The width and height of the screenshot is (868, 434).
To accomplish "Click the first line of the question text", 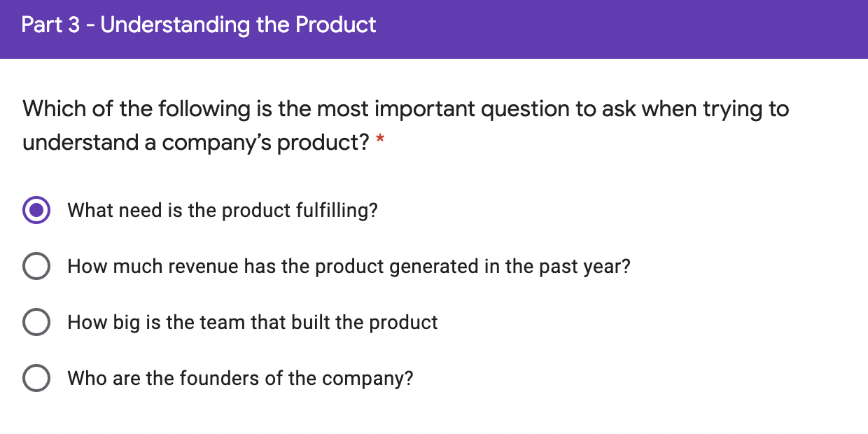I will coord(405,109).
